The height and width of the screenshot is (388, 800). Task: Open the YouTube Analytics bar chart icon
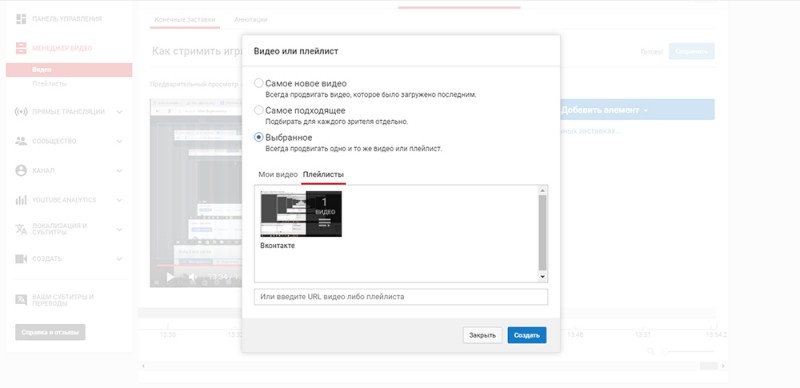pyautogui.click(x=21, y=200)
